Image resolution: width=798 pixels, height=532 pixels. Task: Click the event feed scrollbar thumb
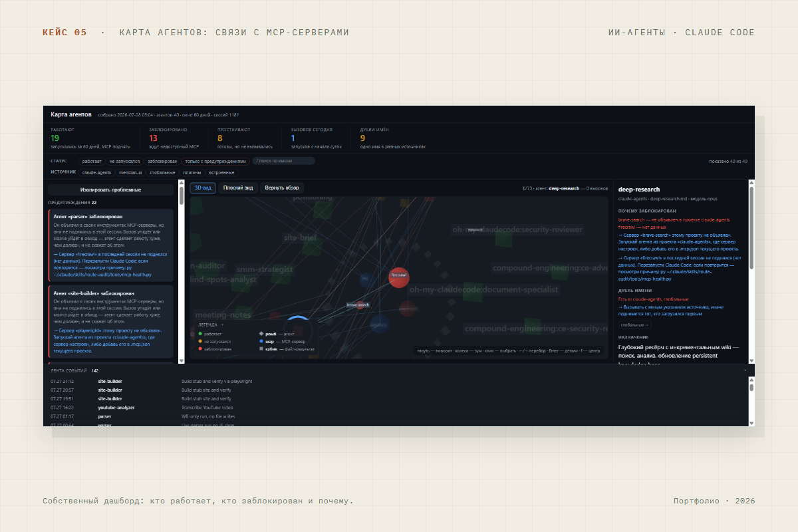(752, 386)
